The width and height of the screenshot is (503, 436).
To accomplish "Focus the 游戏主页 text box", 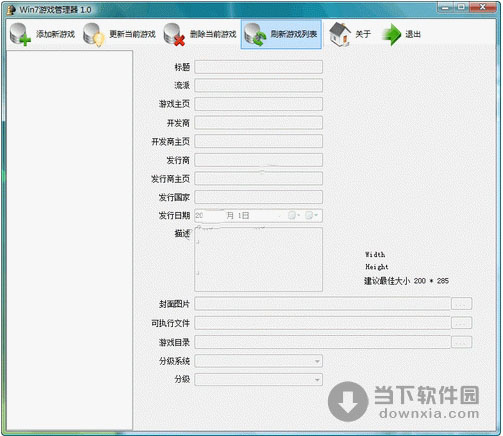I will pyautogui.click(x=258, y=104).
